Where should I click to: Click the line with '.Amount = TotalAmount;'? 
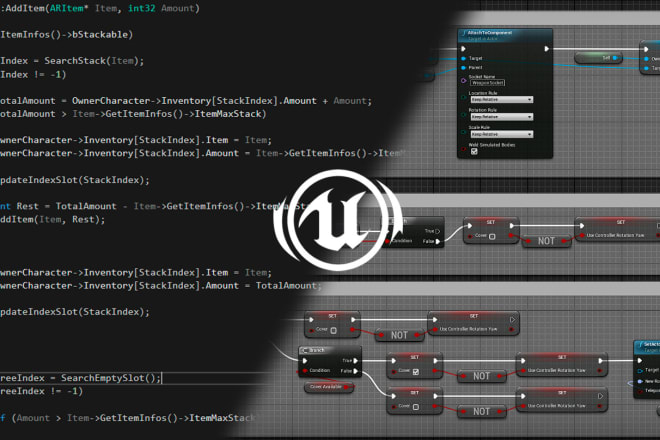[x=161, y=286]
